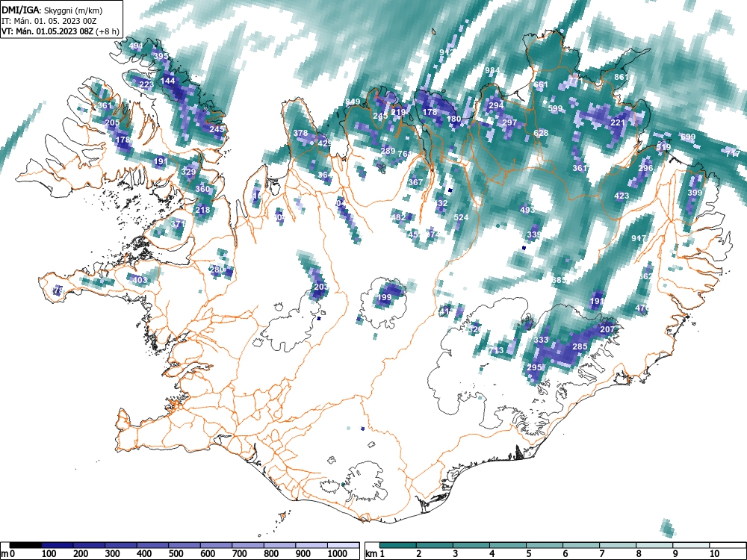The width and height of the screenshot is (747, 560).
Task: Click the visibility value '524' on the map
Action: point(461,217)
